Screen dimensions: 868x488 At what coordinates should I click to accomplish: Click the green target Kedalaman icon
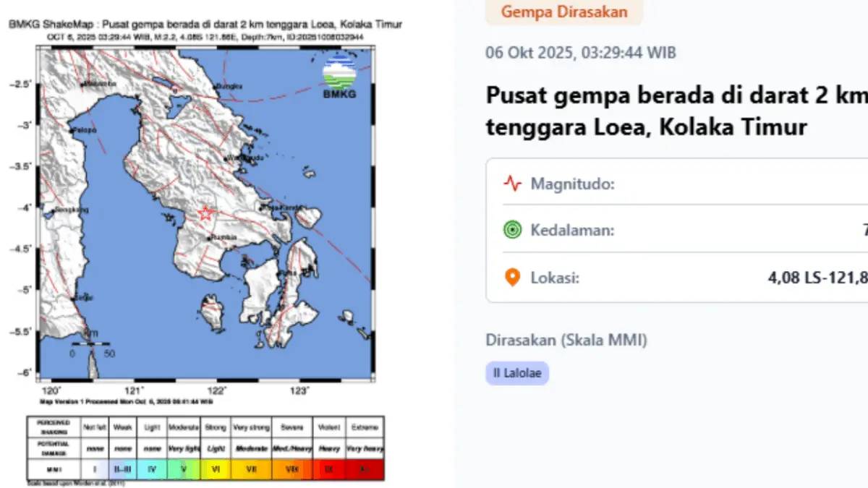point(512,231)
